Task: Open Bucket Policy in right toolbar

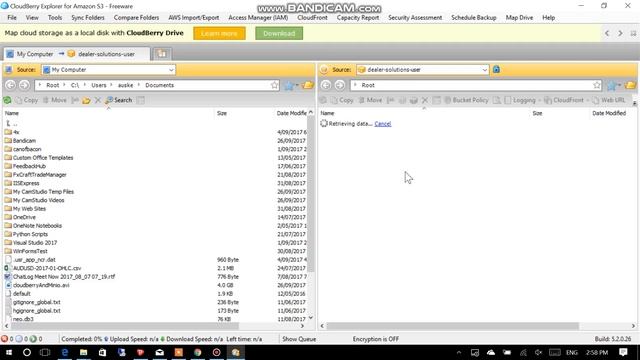Action: (466, 100)
